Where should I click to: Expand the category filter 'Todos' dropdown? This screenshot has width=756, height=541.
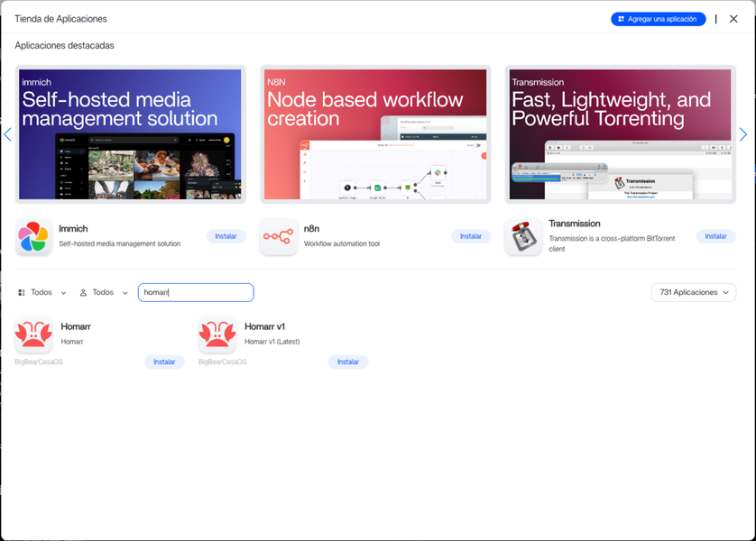point(42,293)
